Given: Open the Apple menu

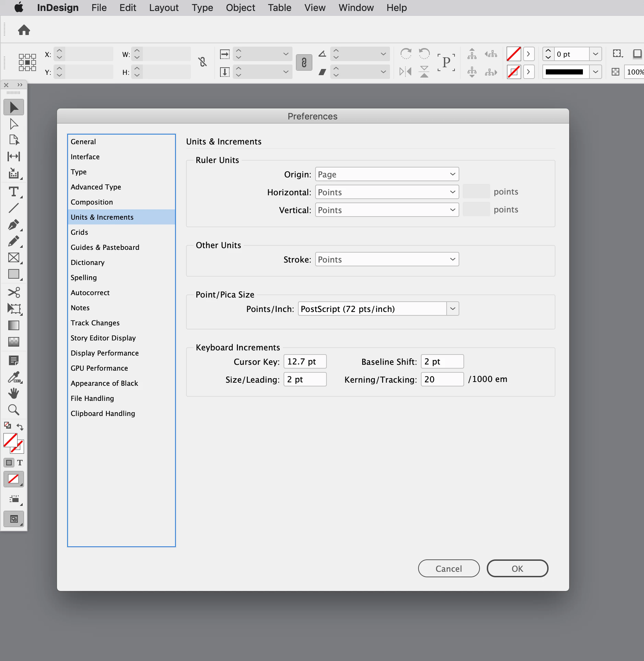Looking at the screenshot, I should 19,7.
